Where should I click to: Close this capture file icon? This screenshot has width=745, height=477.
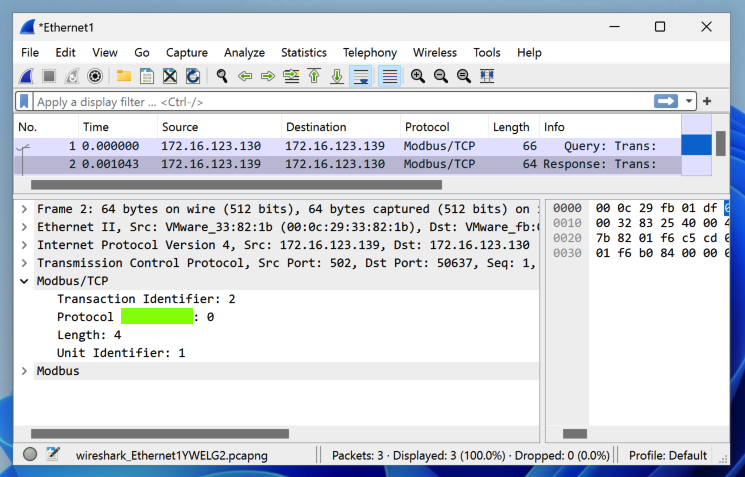(x=170, y=76)
